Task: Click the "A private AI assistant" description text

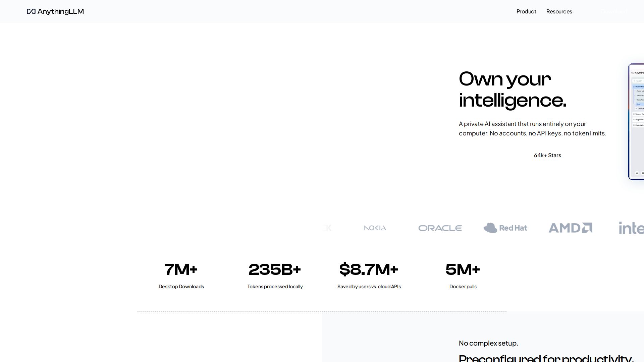Action: [x=533, y=128]
